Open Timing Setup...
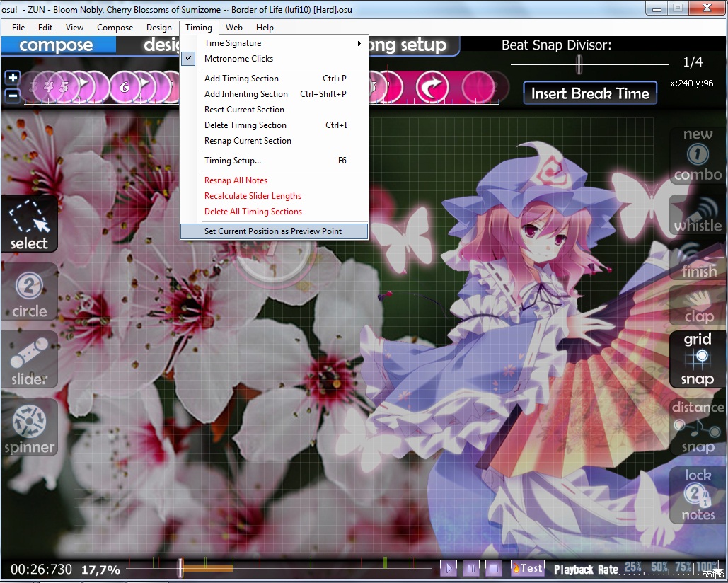 click(274, 161)
